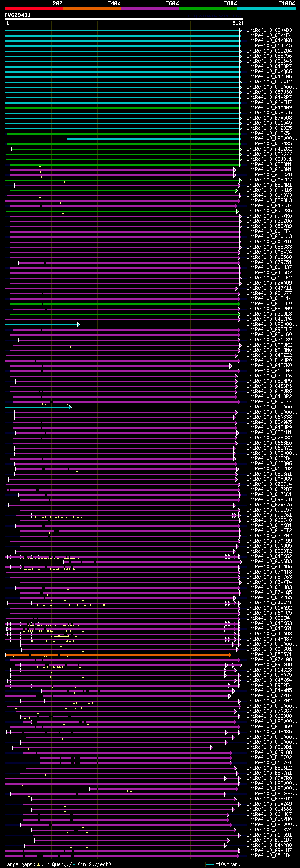Select label UniRef100_A0YCC7
This screenshot has width=300, height=868.
[269, 180]
